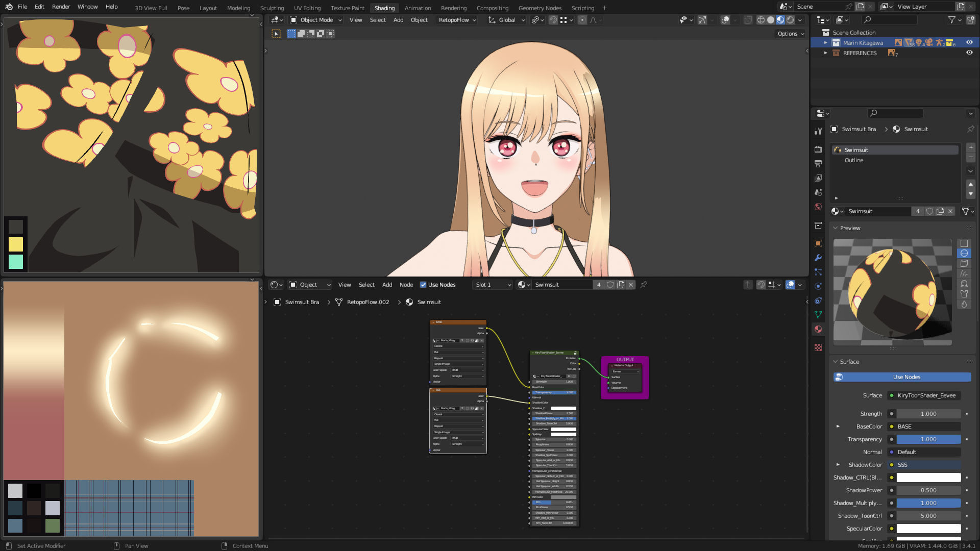Select the Cloth preview shape
This screenshot has width=980, height=551.
point(964,294)
